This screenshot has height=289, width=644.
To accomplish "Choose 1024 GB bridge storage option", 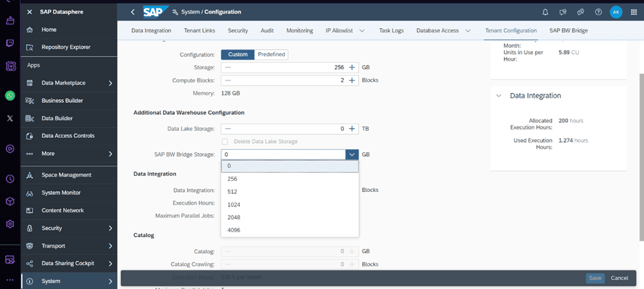I will coord(290,205).
